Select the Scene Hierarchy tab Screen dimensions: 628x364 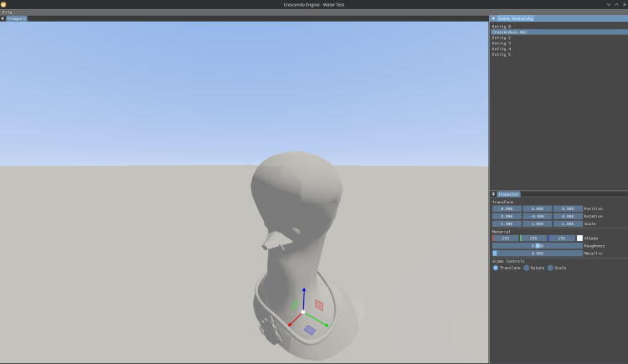(515, 18)
